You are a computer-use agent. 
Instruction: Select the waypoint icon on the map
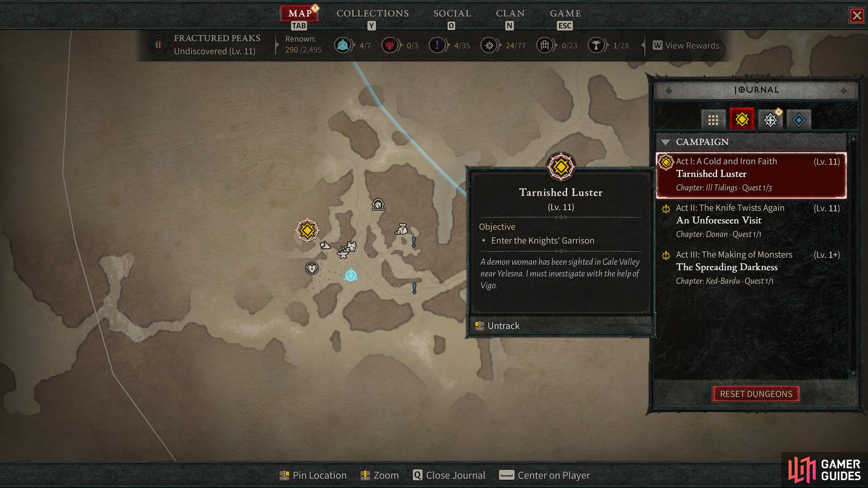[x=351, y=275]
